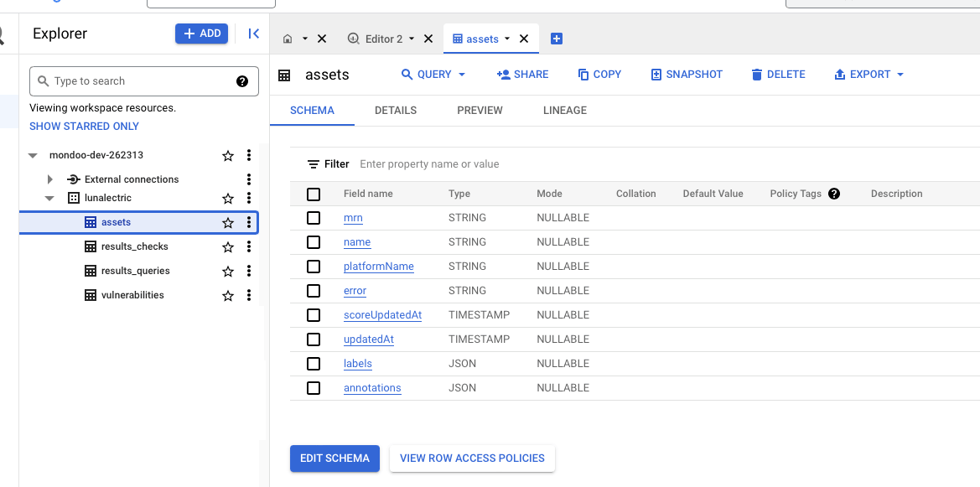Collapse the Explorer panel with the double-chevron icon
This screenshot has width=980, height=487.
click(253, 34)
